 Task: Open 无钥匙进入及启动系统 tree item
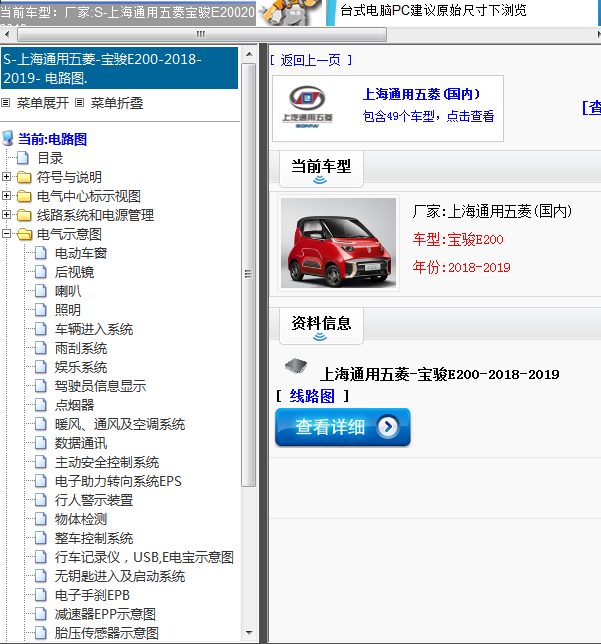point(120,576)
